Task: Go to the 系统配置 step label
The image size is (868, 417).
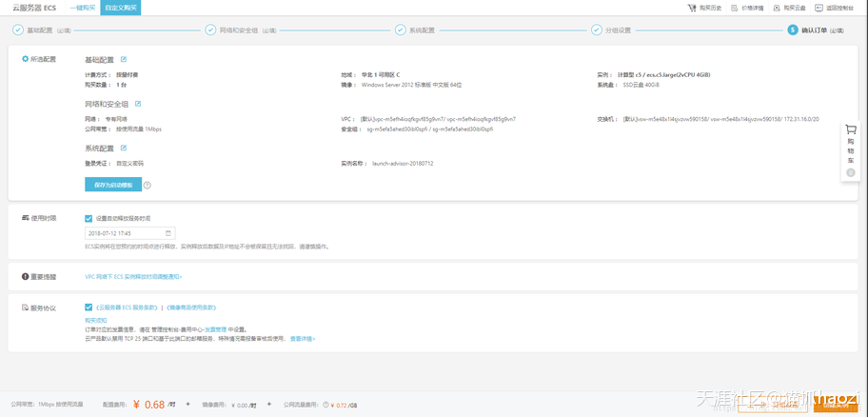Action: tap(422, 30)
